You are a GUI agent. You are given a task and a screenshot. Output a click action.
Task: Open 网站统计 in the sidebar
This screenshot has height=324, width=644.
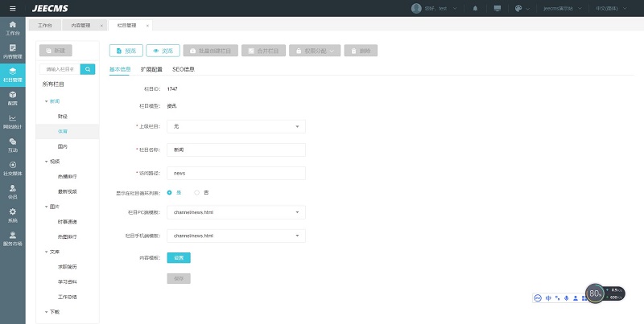pyautogui.click(x=12, y=122)
